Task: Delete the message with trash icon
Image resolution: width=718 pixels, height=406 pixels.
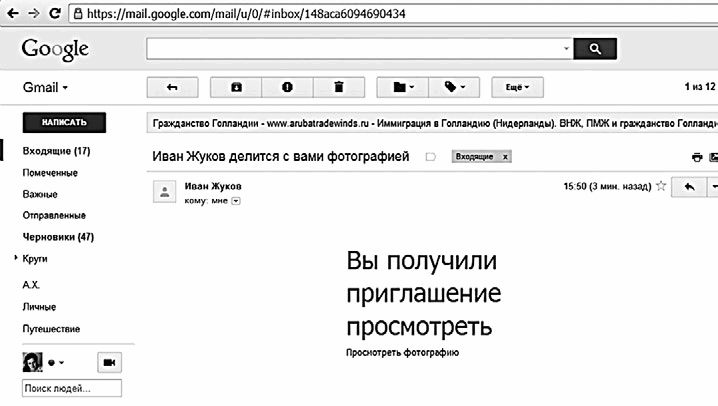Action: (x=339, y=87)
